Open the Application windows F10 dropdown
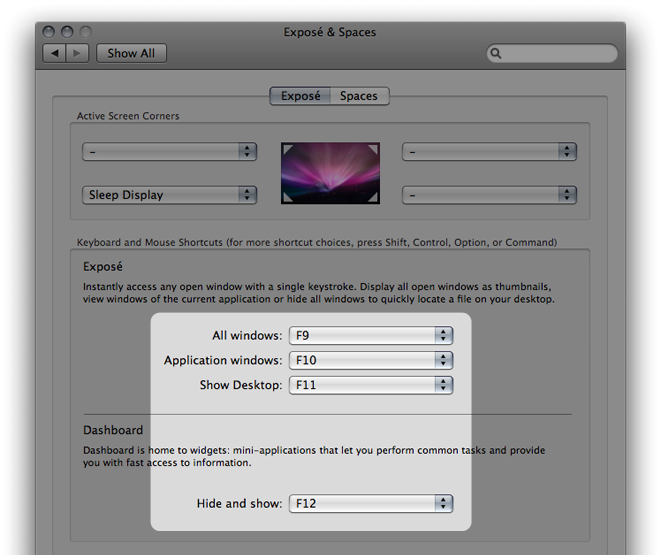The width and height of the screenshot is (661, 555). point(371,360)
